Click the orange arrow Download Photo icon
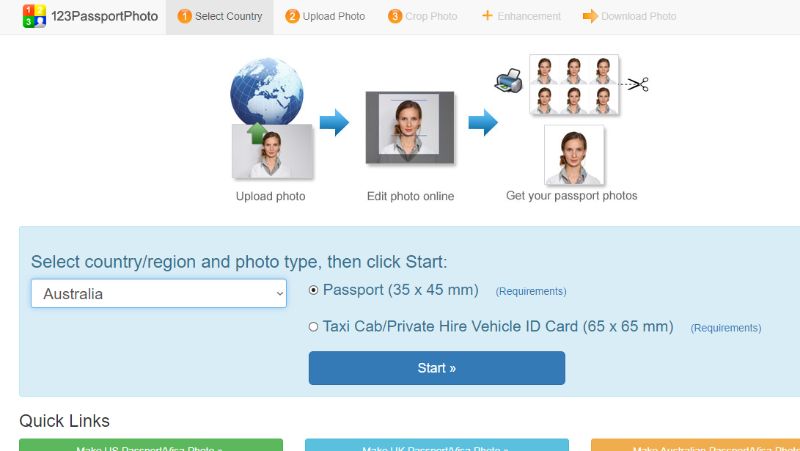The image size is (800, 451). tap(590, 16)
